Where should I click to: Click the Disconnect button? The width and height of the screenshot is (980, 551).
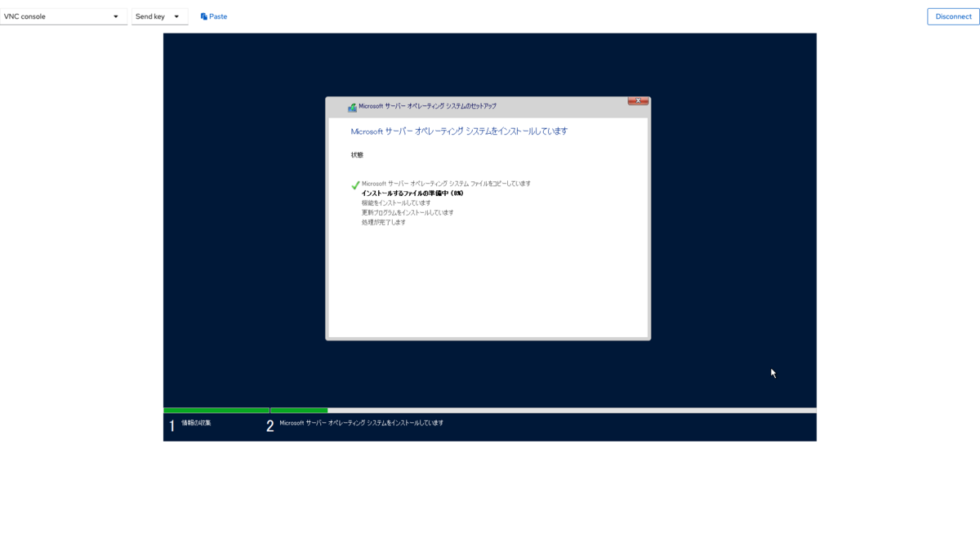953,16
